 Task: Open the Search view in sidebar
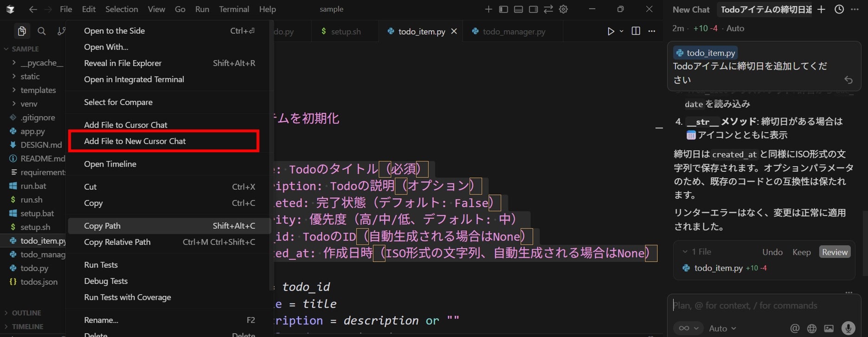tap(41, 31)
